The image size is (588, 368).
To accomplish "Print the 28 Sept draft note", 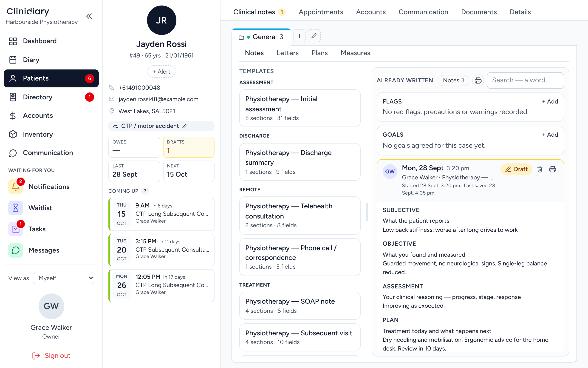I will pyautogui.click(x=553, y=170).
